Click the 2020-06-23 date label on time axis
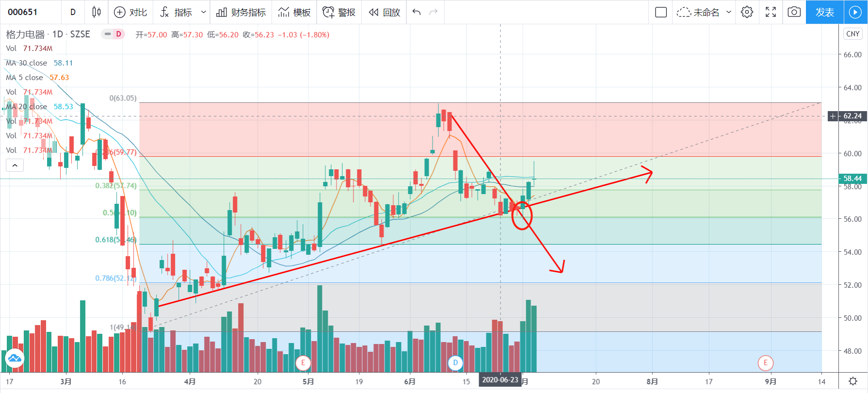 point(500,380)
